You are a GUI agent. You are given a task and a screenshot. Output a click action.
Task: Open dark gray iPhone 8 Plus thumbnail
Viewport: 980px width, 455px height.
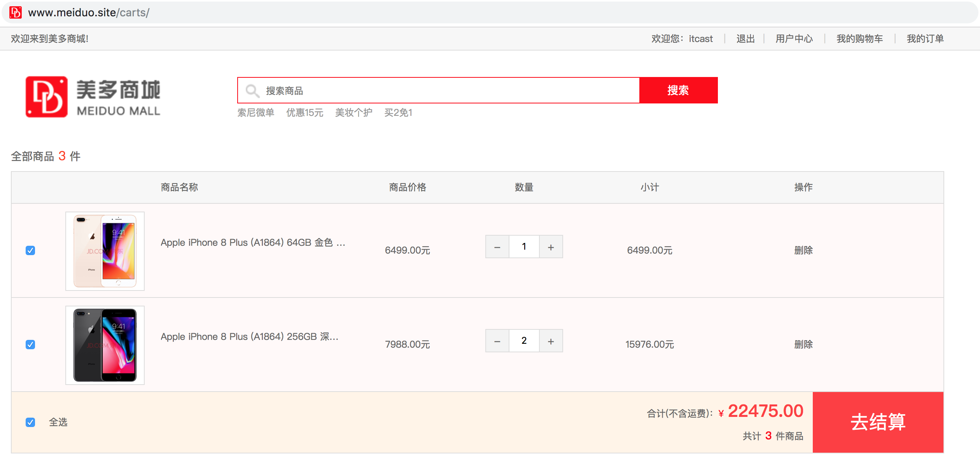[105, 345]
